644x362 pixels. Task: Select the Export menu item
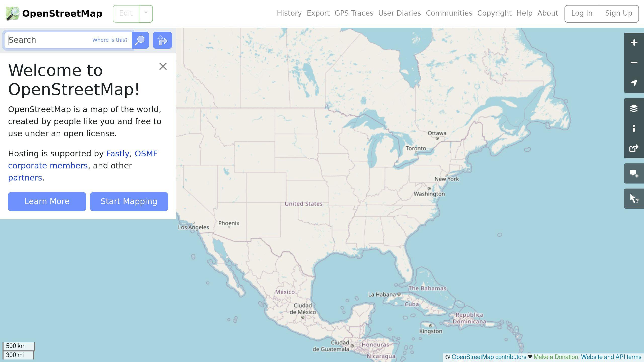click(318, 13)
